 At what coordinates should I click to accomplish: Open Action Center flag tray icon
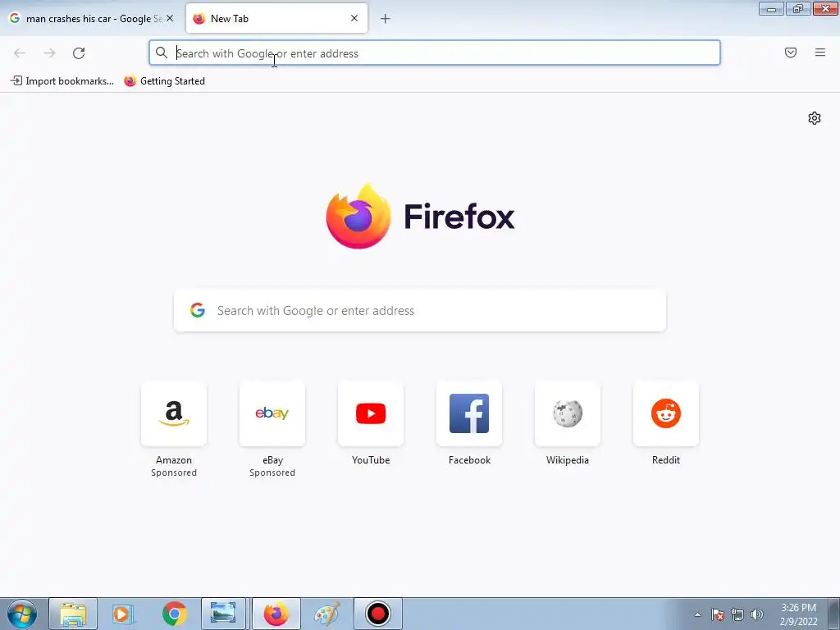coord(718,614)
